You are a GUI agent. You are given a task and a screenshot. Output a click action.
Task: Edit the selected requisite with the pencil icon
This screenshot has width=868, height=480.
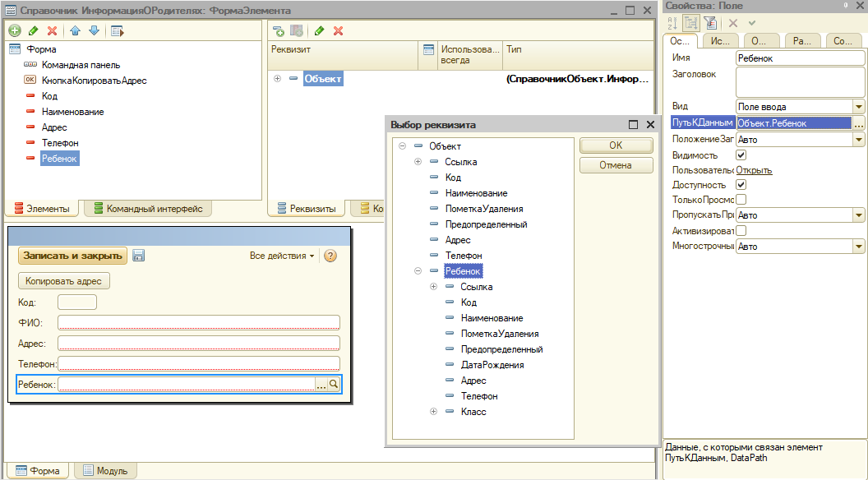point(320,31)
